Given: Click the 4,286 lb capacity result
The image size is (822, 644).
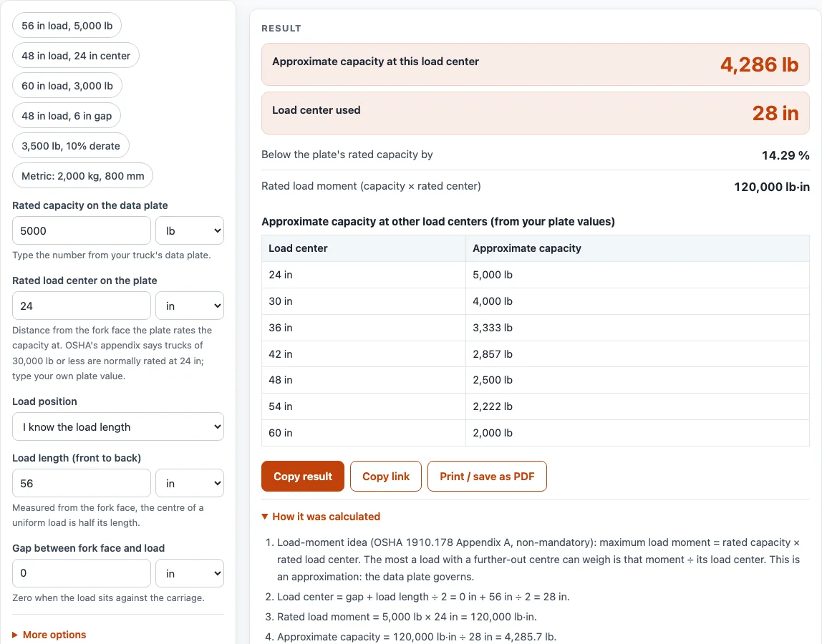Looking at the screenshot, I should coord(759,64).
